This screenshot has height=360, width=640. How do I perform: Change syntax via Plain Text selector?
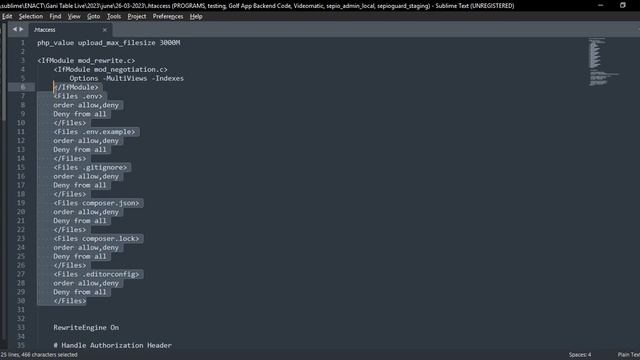point(629,355)
